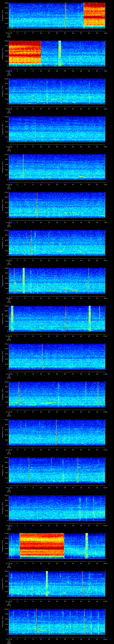Click the red vertical line in the 19:12:00 panel
The width and height of the screenshot is (114, 644).
pyautogui.click(x=56, y=432)
